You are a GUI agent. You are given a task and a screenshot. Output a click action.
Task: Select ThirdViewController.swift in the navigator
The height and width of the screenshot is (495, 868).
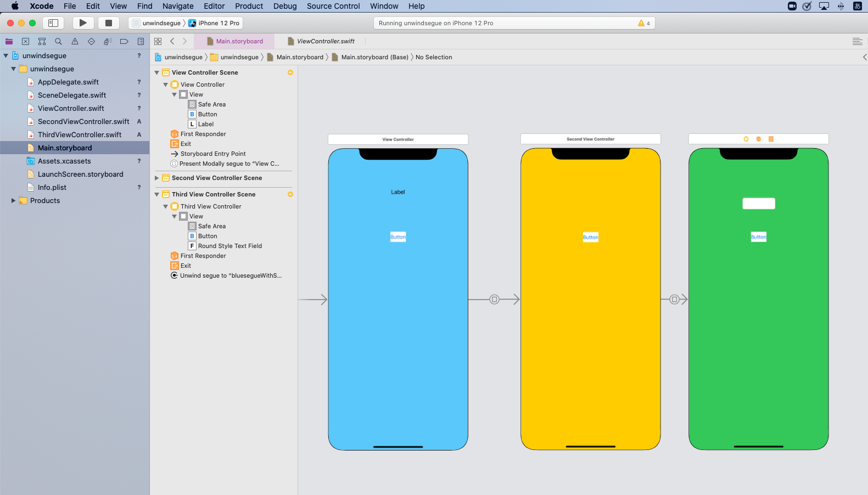click(80, 134)
